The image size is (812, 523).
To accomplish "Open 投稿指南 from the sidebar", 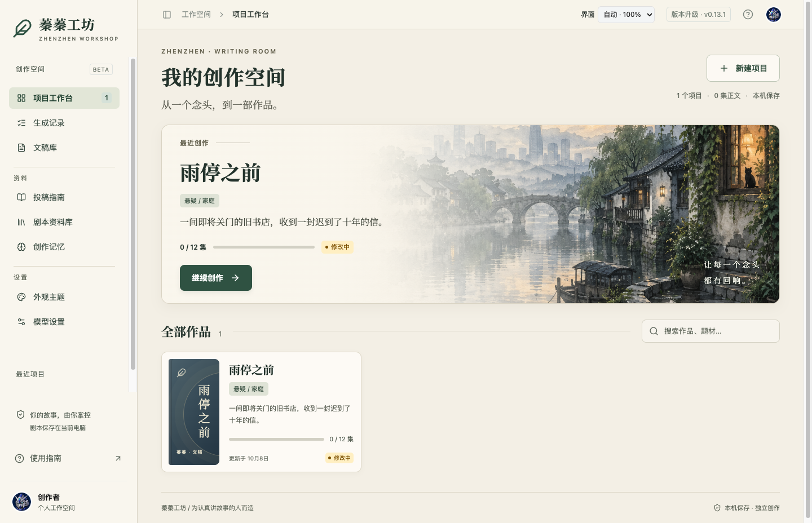I will pos(64,197).
